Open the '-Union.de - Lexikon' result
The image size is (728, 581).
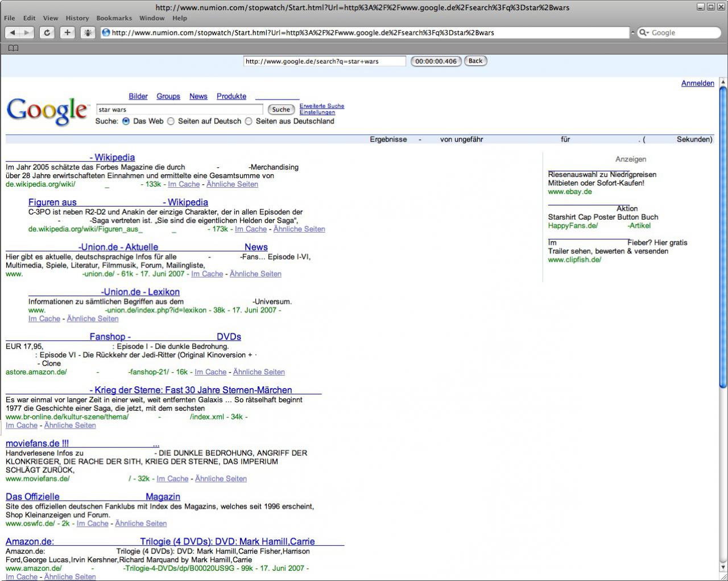click(x=104, y=292)
